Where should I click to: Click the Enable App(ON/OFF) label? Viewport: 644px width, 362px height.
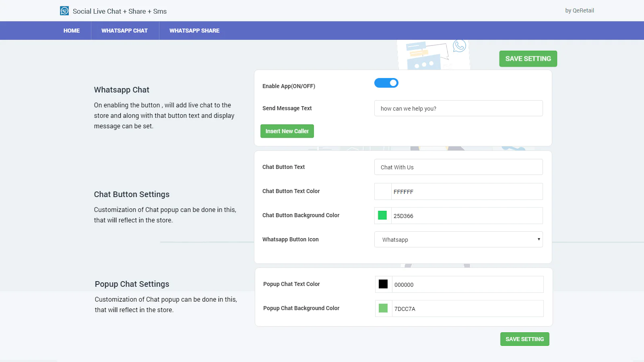[x=289, y=86]
